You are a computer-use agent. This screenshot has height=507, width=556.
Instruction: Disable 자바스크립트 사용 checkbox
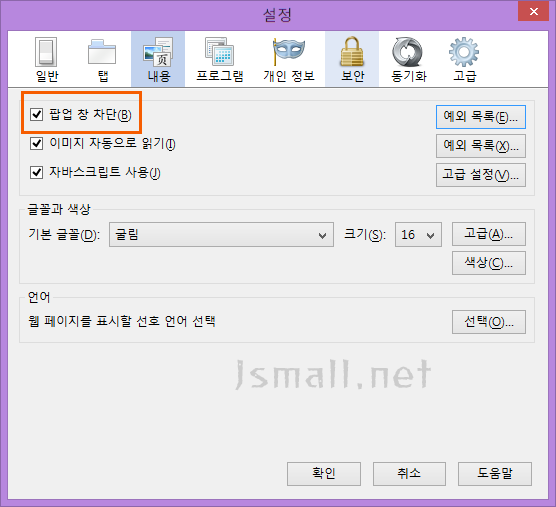coord(37,173)
